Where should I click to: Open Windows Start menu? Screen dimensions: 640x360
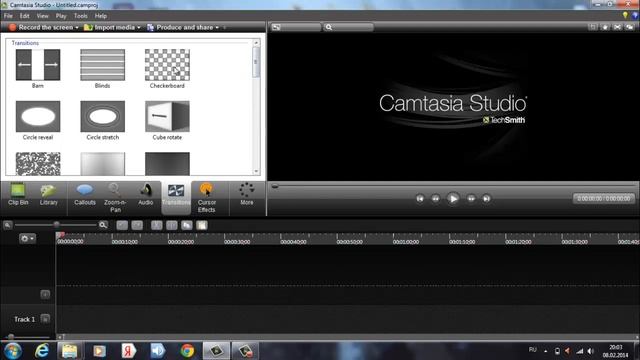13,351
